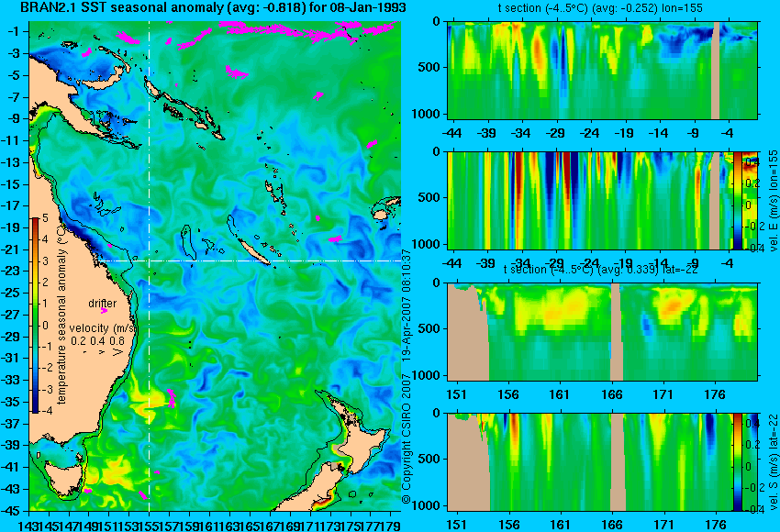Click '151' under the lat=-22 temperature section

pyautogui.click(x=457, y=394)
